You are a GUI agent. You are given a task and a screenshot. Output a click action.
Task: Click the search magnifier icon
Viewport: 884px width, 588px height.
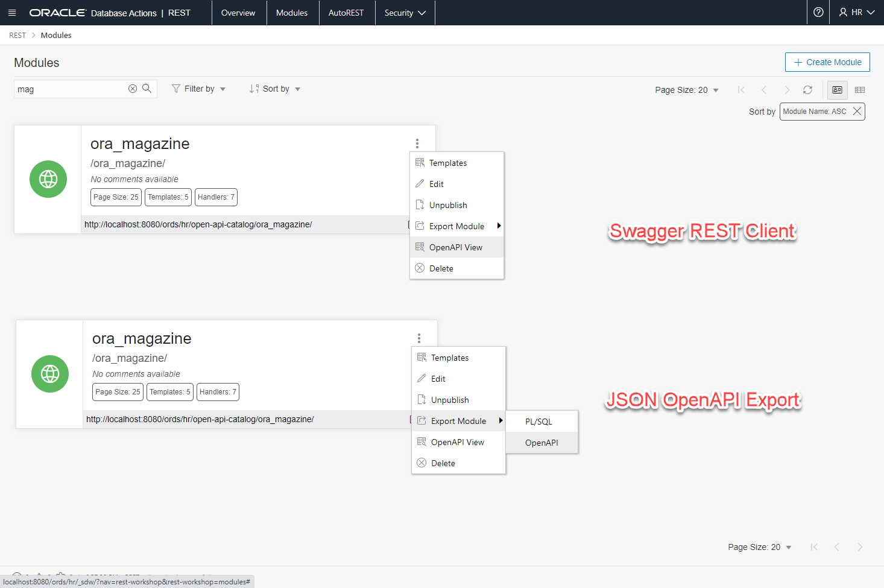click(x=147, y=89)
